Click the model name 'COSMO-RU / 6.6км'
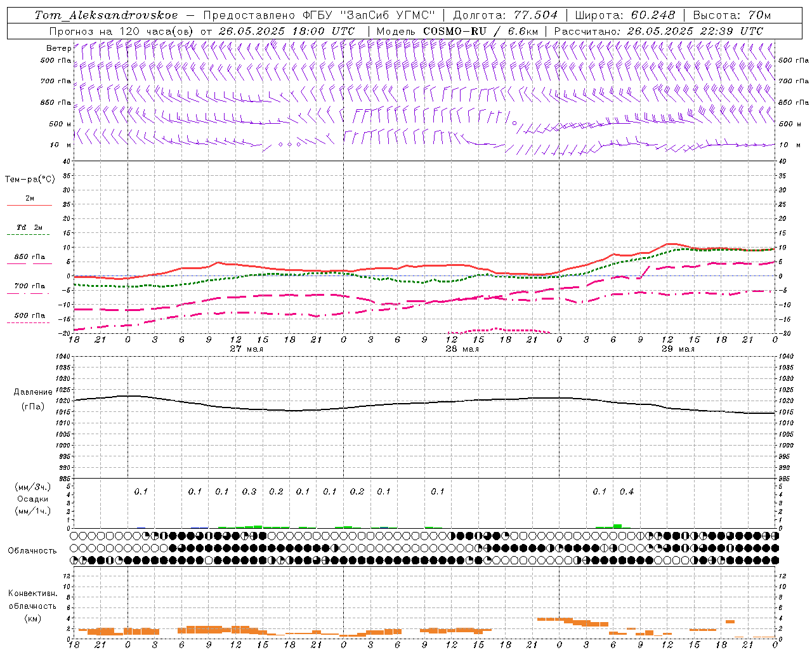This screenshot has width=812, height=650. [x=481, y=31]
